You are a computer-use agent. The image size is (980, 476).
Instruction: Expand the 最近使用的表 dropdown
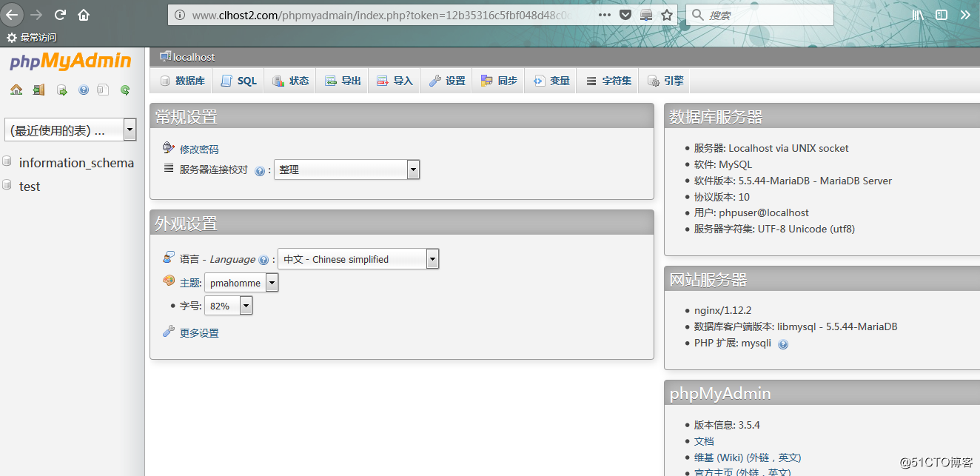tap(70, 130)
